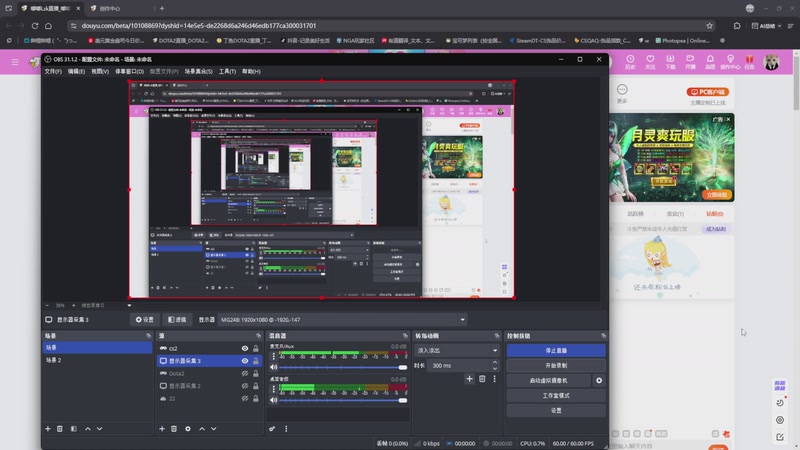Open the OBS Help menu
The width and height of the screenshot is (800, 450).
tap(251, 71)
